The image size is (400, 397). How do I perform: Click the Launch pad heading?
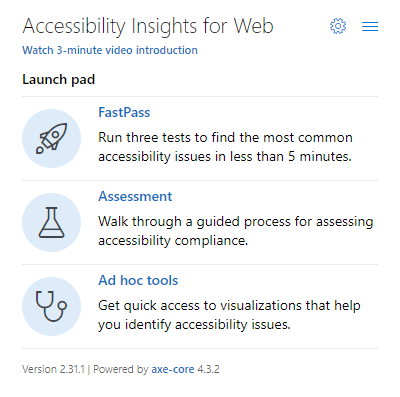pos(59,80)
